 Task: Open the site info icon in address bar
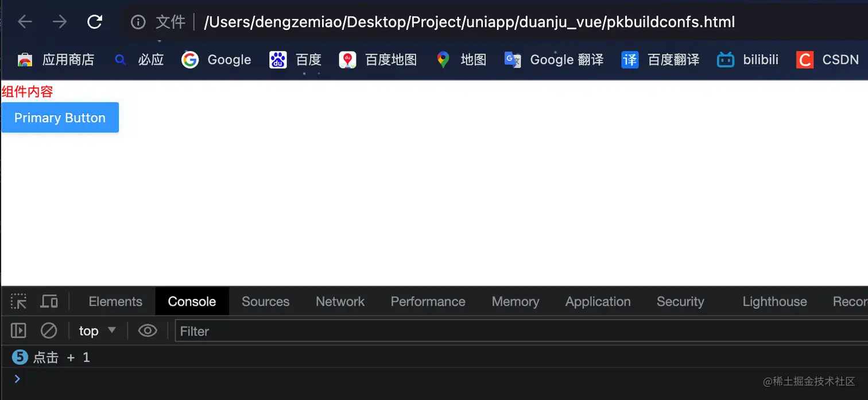tap(138, 22)
